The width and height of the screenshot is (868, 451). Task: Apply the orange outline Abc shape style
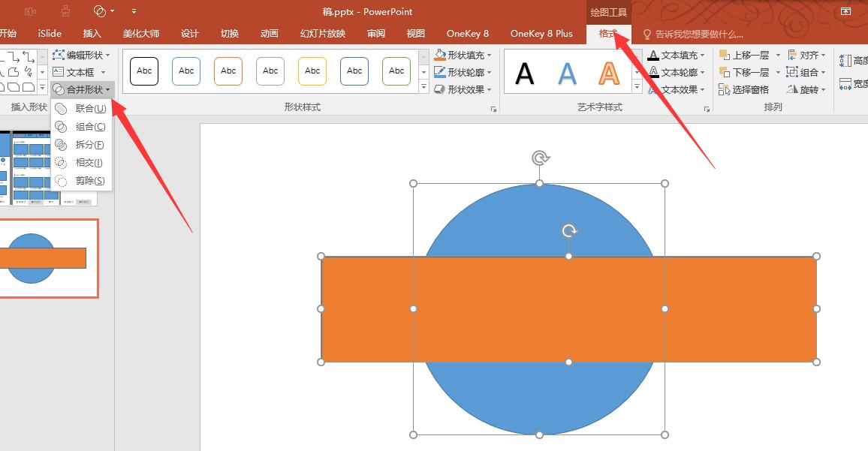point(228,71)
